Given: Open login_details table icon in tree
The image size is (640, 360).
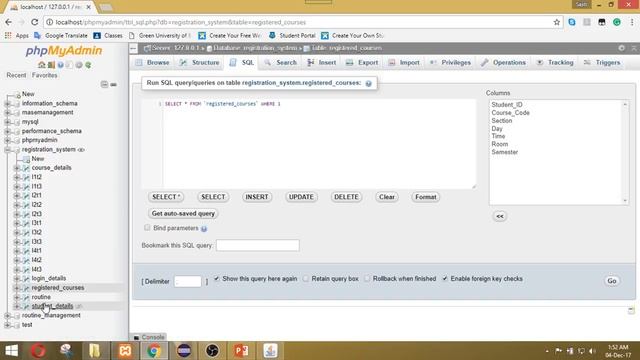Looking at the screenshot, I should point(26,278).
